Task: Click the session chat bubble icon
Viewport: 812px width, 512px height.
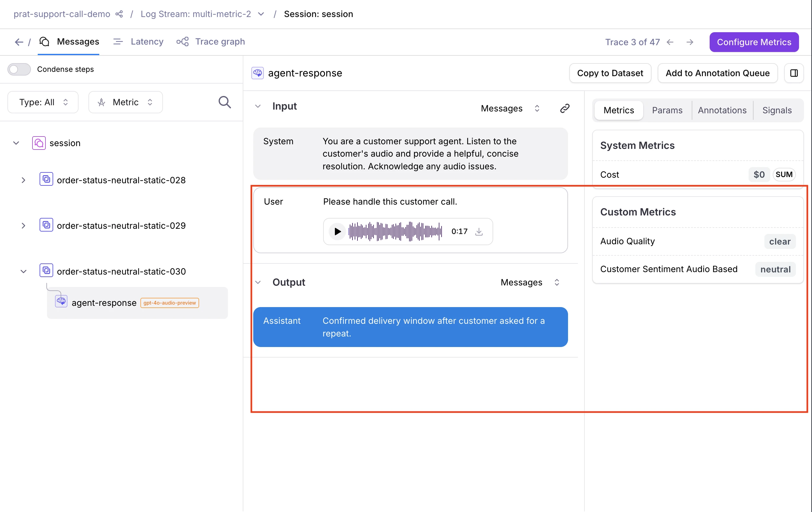Action: (x=38, y=143)
